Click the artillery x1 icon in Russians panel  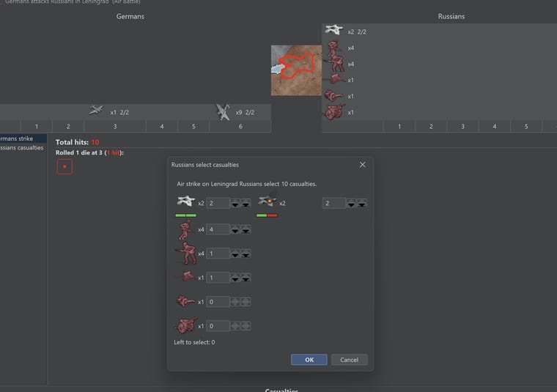point(333,95)
